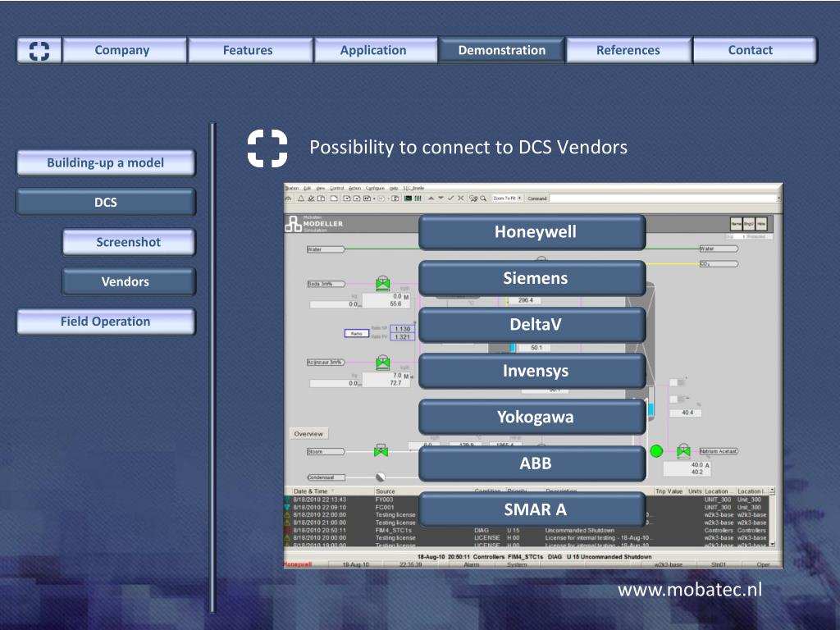Click the Alarm status bar indicator
The height and width of the screenshot is (630, 840).
click(x=472, y=564)
